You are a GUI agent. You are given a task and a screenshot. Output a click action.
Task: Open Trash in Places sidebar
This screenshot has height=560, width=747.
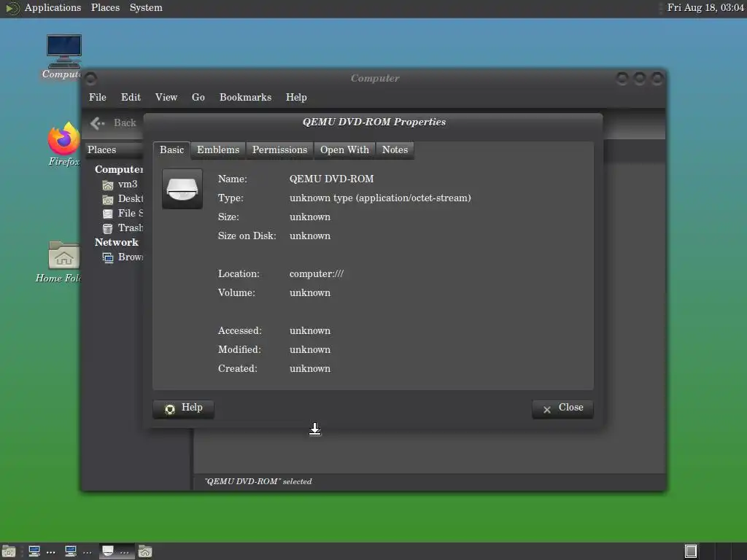pyautogui.click(x=123, y=228)
